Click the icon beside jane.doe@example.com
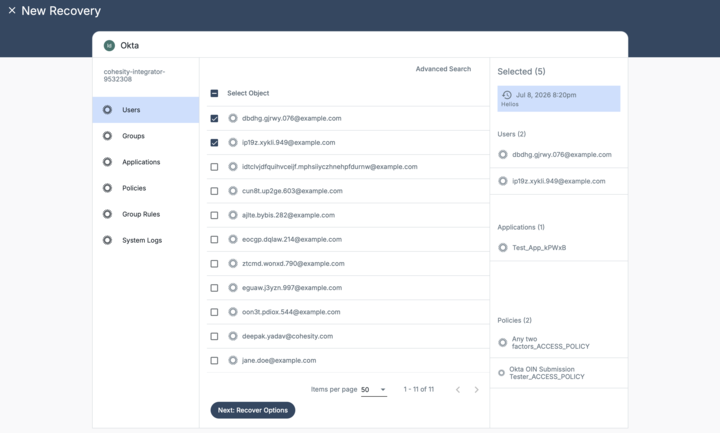Image resolution: width=720 pixels, height=433 pixels. [x=233, y=360]
